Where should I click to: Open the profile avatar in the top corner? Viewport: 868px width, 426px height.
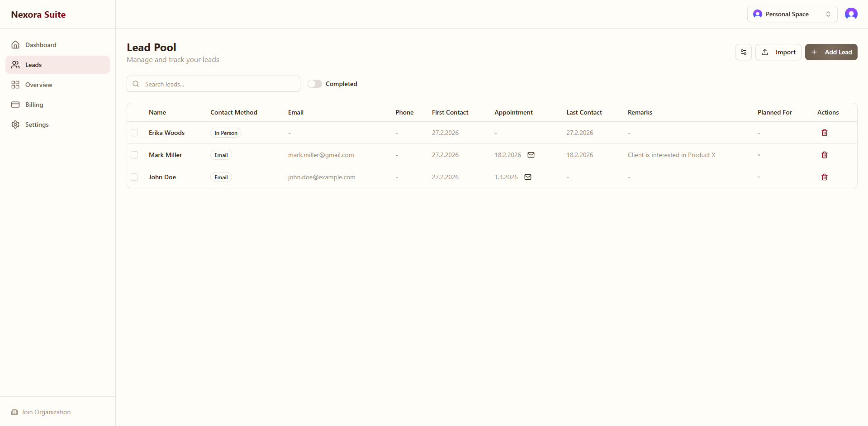tap(851, 14)
